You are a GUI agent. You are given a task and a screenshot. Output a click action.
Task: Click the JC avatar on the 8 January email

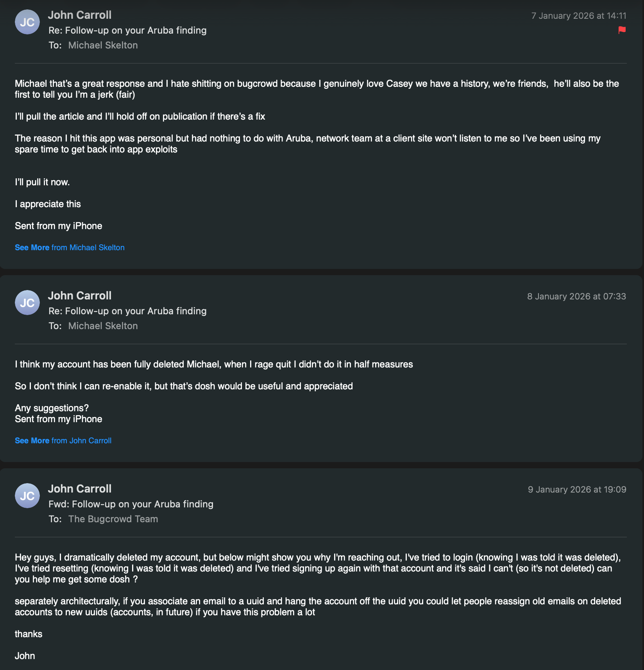[x=27, y=303]
